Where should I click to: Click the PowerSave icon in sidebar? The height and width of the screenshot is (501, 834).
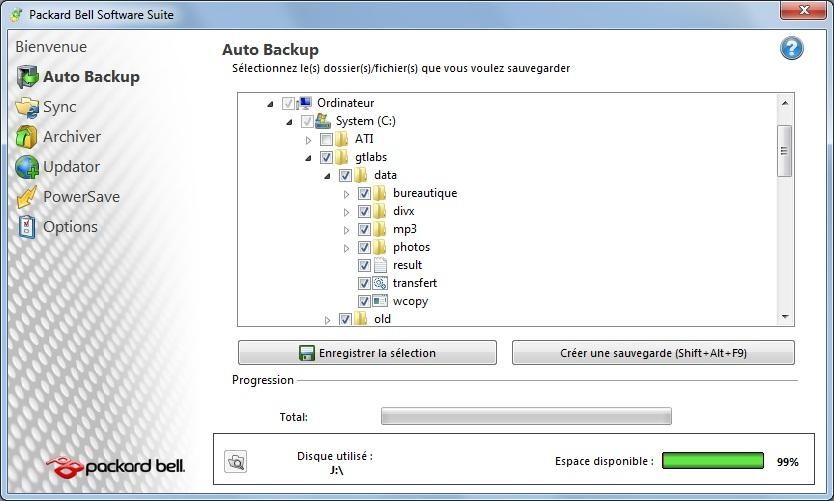point(27,197)
